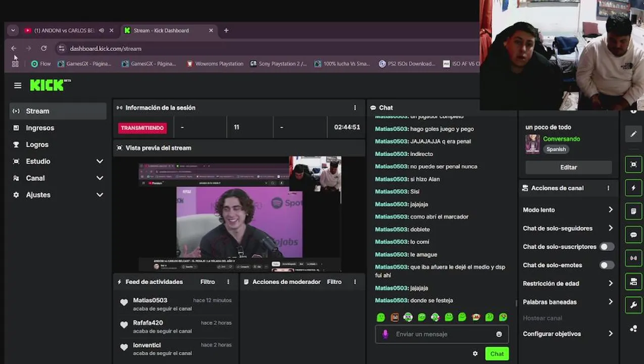Click Filtro in Acciones de moderador
This screenshot has height=364, width=644.
[x=334, y=282]
